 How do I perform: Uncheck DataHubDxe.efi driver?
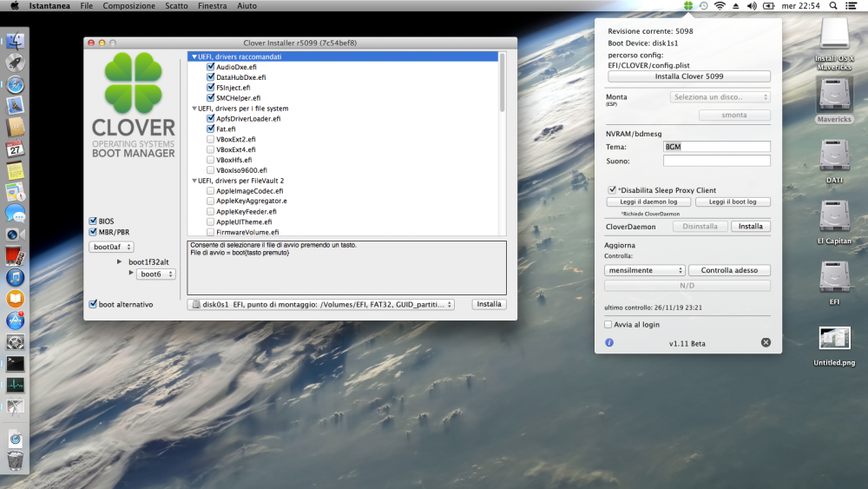pyautogui.click(x=210, y=77)
